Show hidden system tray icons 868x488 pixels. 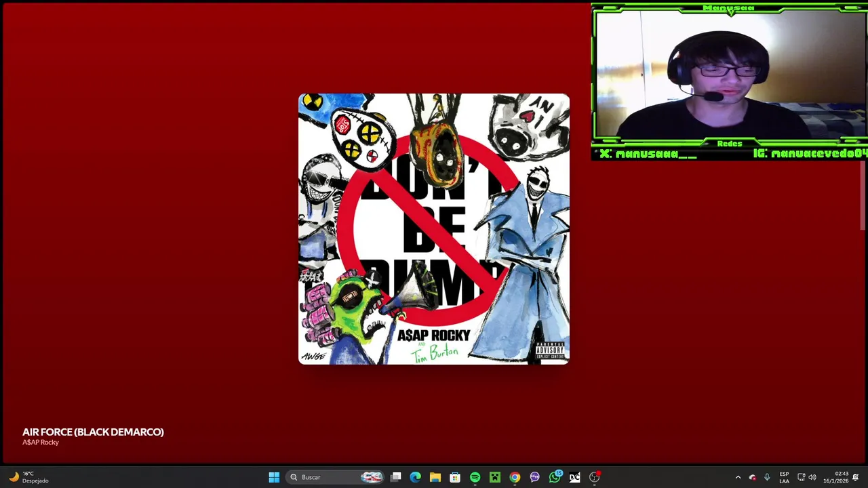click(738, 477)
